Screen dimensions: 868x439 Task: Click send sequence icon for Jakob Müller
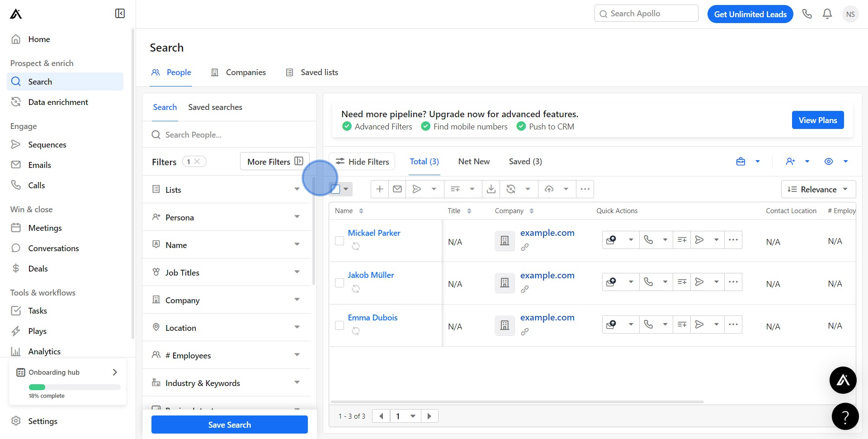pos(699,282)
